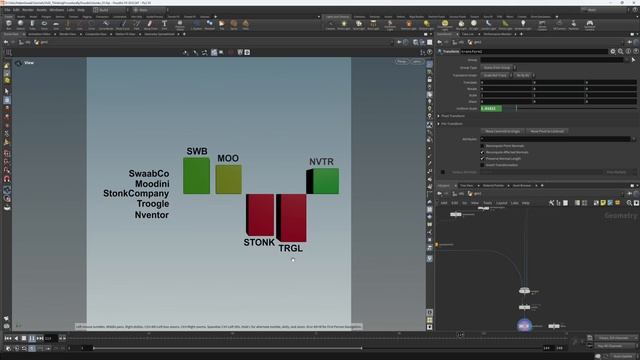This screenshot has width=640, height=360.
Task: Select the Torus shelf tool
Action: [x=44, y=25]
